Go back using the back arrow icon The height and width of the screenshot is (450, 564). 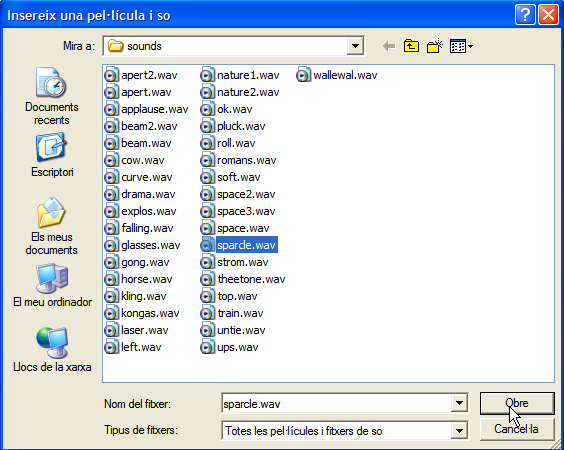389,46
